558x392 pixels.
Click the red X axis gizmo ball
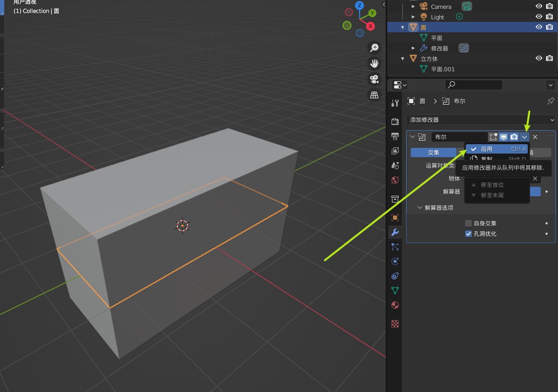click(x=371, y=26)
